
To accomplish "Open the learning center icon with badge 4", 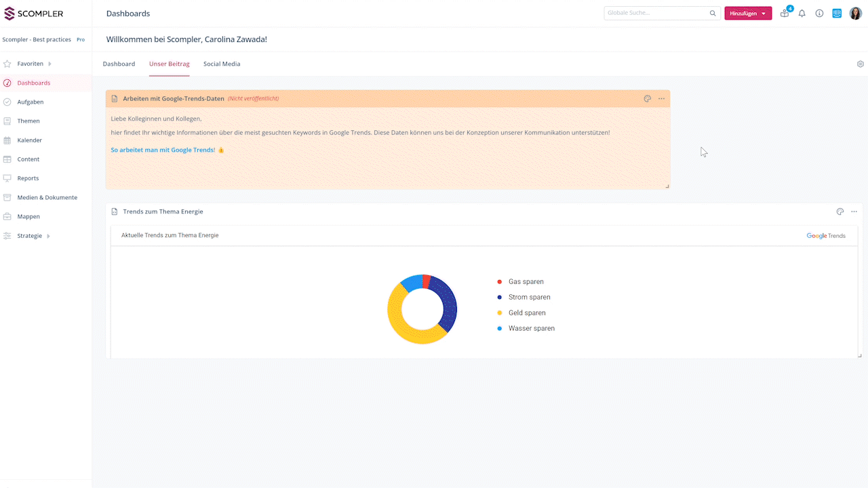I will pos(784,13).
